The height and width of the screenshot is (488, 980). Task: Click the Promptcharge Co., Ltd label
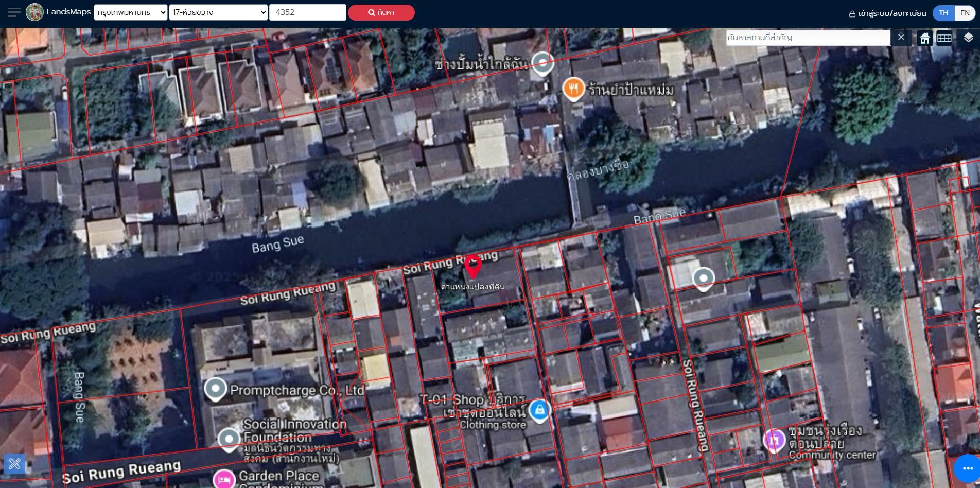(x=297, y=390)
